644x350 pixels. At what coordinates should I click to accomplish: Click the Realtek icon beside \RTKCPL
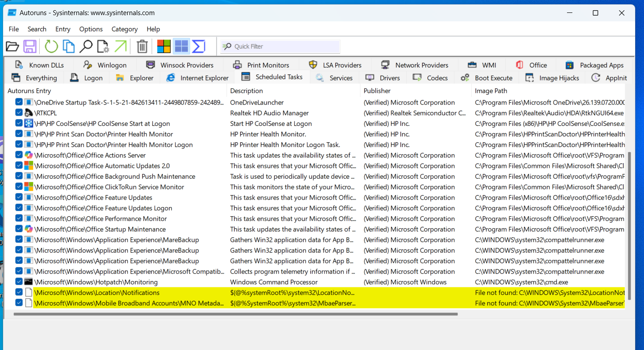[x=28, y=113]
